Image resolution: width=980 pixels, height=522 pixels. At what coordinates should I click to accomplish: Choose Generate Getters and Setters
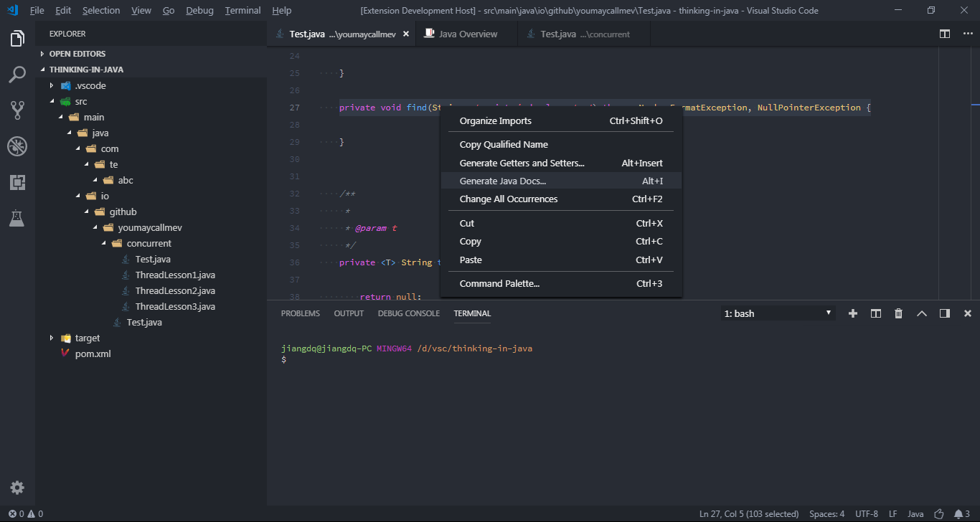point(561,163)
